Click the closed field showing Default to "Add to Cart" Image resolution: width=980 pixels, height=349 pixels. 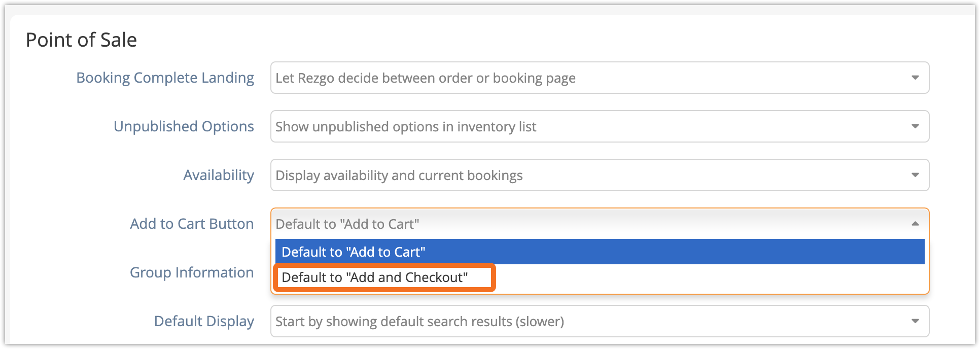pos(600,224)
